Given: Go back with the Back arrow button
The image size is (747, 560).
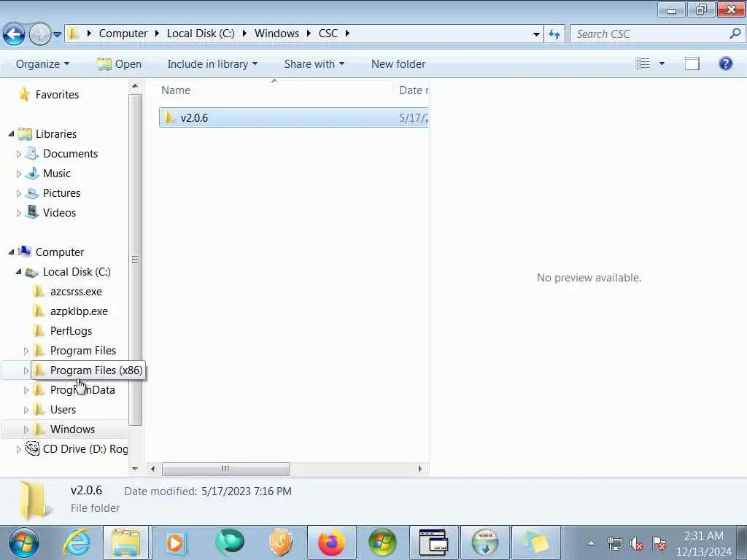Looking at the screenshot, I should tap(14, 34).
